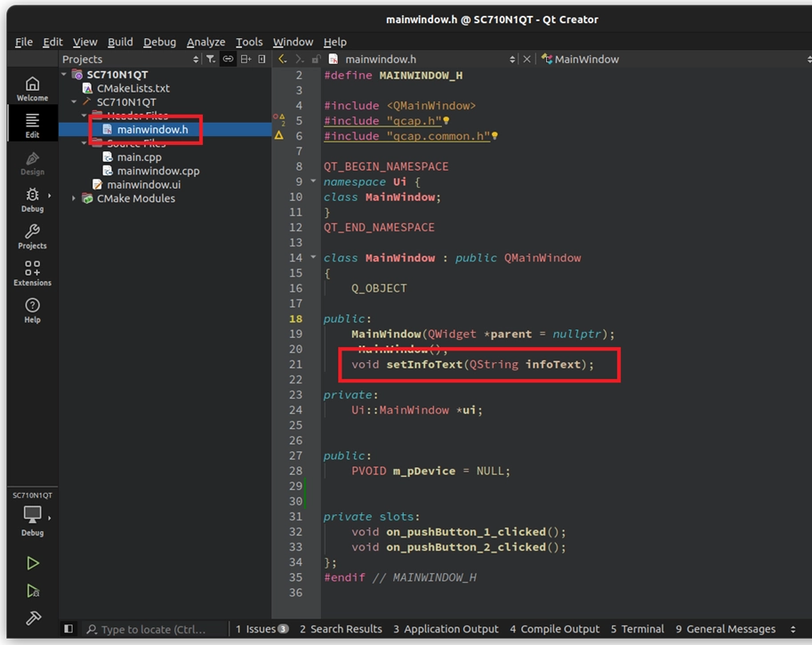Open the Edit menu
This screenshot has height=645, width=812.
tap(52, 42)
